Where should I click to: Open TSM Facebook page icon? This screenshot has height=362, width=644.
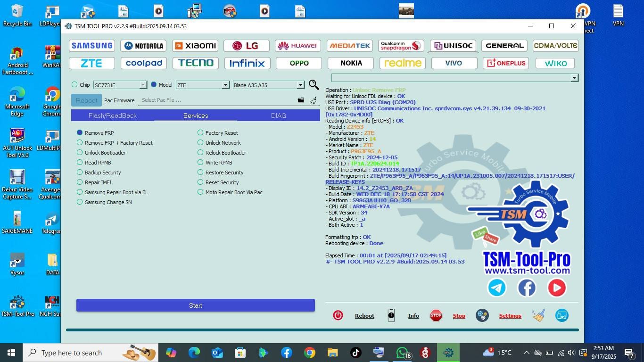pyautogui.click(x=527, y=288)
